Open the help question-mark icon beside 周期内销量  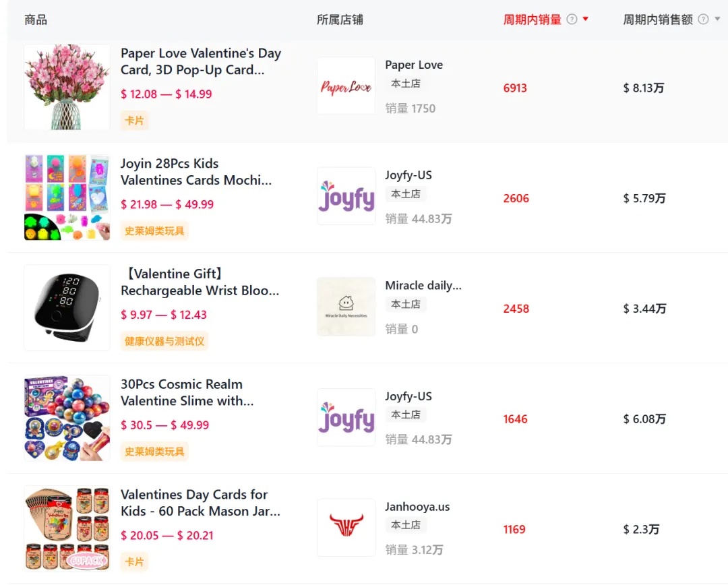click(572, 20)
